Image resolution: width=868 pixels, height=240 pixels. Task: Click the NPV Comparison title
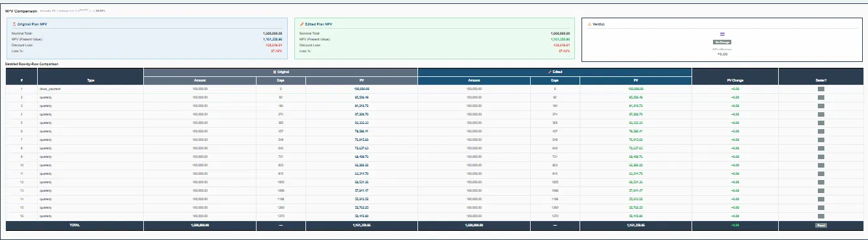click(x=20, y=12)
